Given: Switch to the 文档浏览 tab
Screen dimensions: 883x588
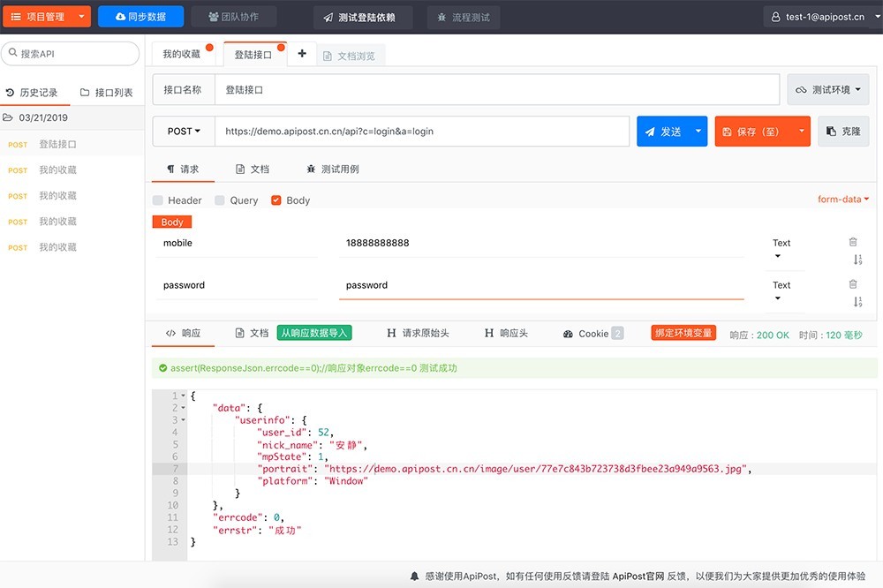Looking at the screenshot, I should pos(358,54).
